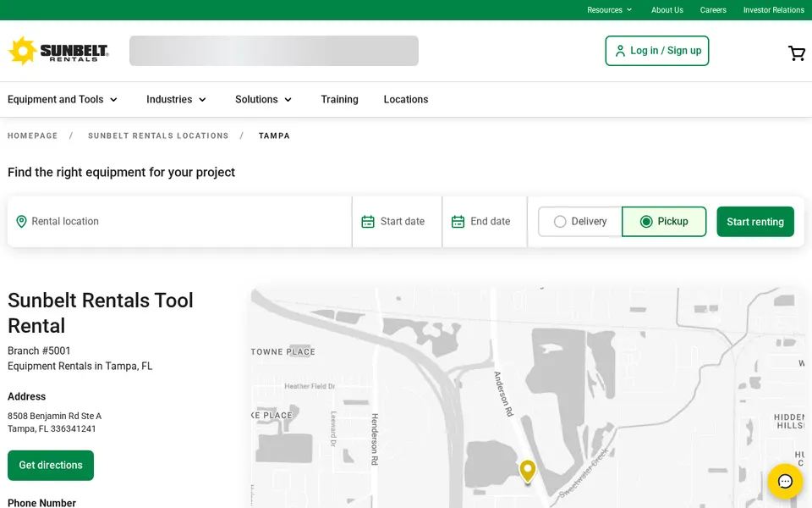
Task: Click Equipment Rentals in Tampa, FL text
Action: [x=80, y=367]
